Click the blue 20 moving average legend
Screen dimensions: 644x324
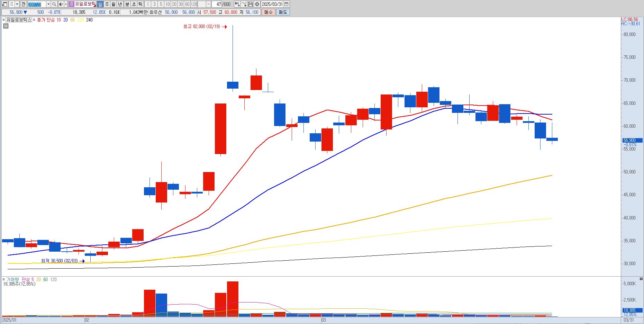pos(65,20)
